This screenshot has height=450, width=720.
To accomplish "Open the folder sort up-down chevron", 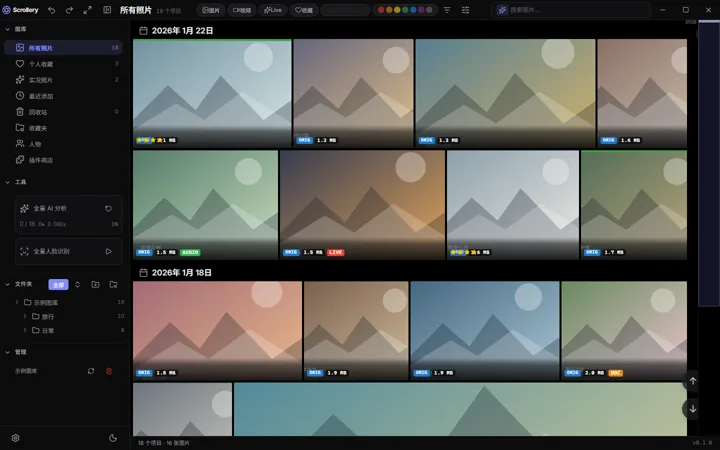I will 77,285.
